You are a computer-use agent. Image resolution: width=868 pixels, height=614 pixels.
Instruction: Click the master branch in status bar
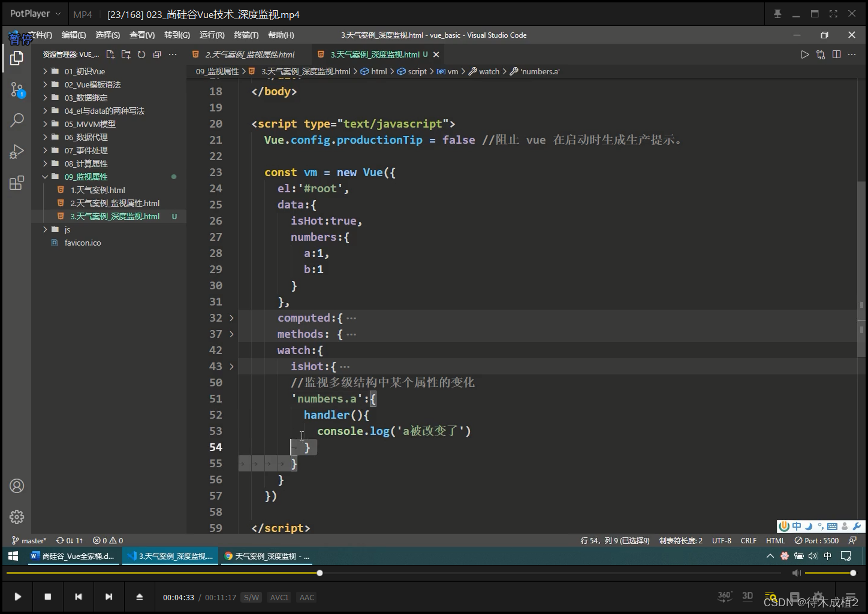click(x=29, y=540)
